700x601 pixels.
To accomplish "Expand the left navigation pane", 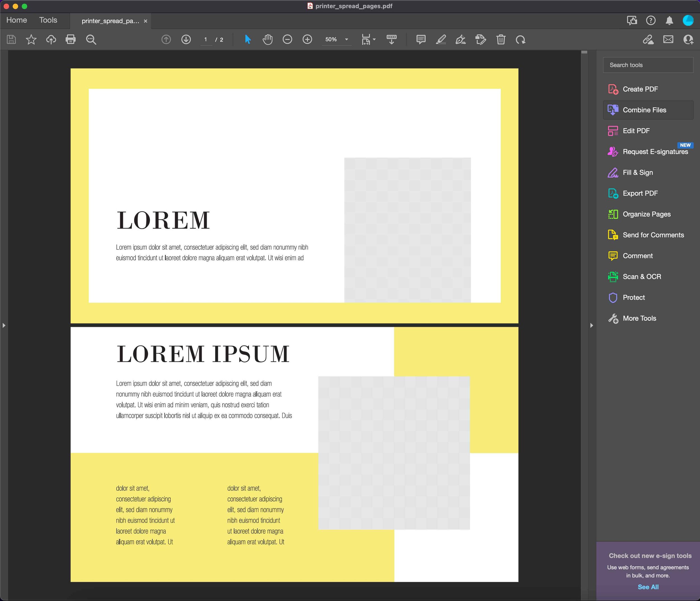I will [4, 325].
